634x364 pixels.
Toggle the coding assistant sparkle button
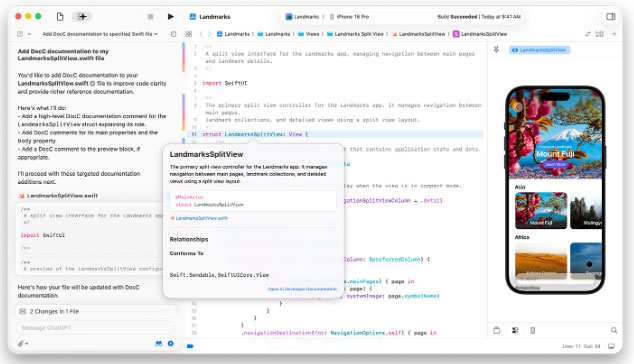pyautogui.click(x=82, y=17)
